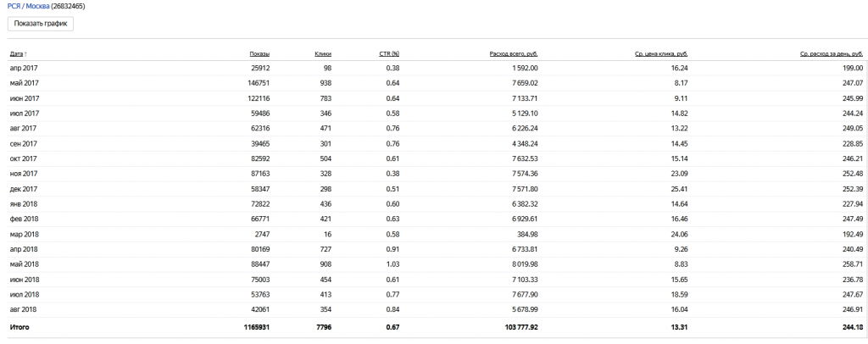
Task: Click the 'авг 2018' date cell
Action: [24, 309]
